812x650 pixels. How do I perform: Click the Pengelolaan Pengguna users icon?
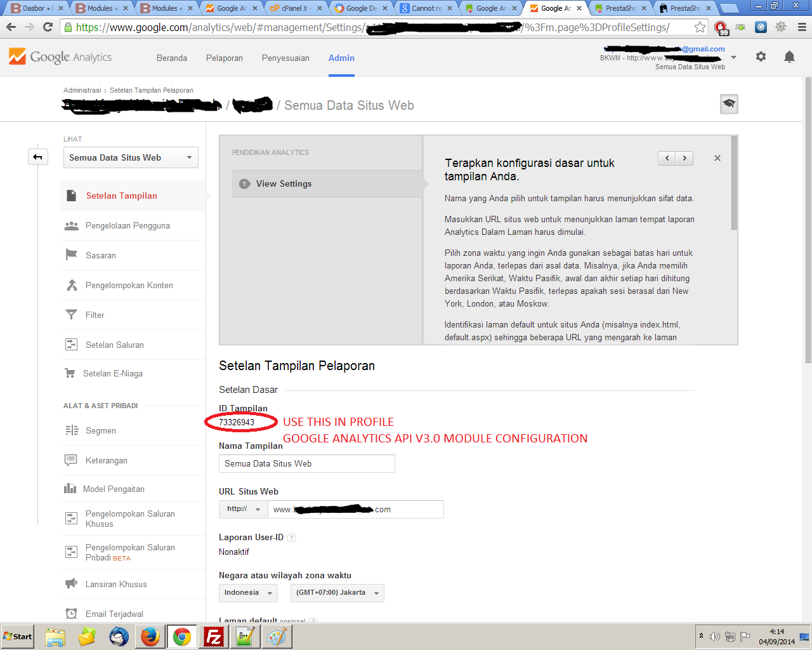72,226
